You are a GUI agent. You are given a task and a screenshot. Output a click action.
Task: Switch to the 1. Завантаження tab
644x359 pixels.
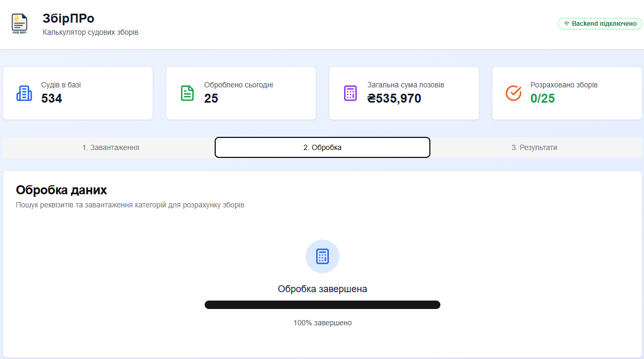pyautogui.click(x=110, y=147)
